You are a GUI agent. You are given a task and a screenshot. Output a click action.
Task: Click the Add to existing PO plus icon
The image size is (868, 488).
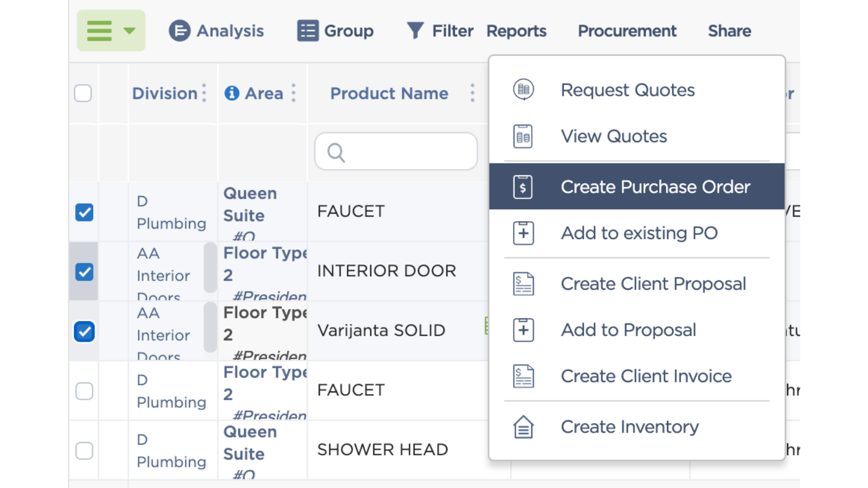(x=523, y=233)
